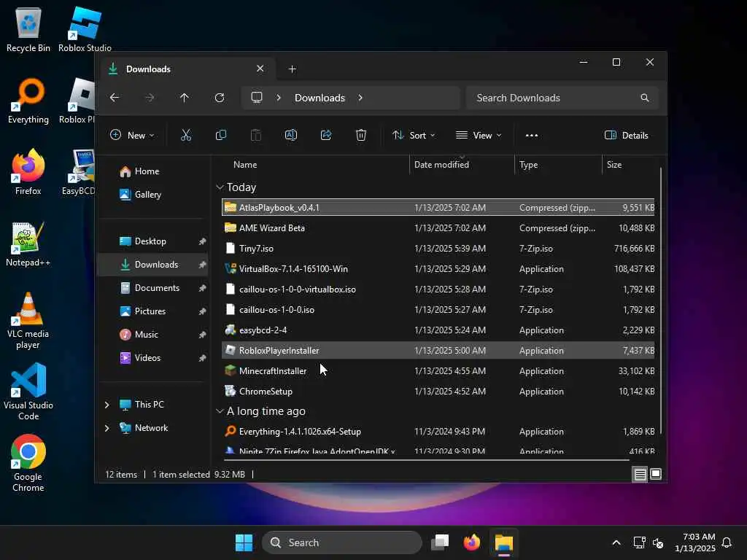The width and height of the screenshot is (747, 560).
Task: Click the search magnifier icon in Explorer
Action: click(x=645, y=98)
